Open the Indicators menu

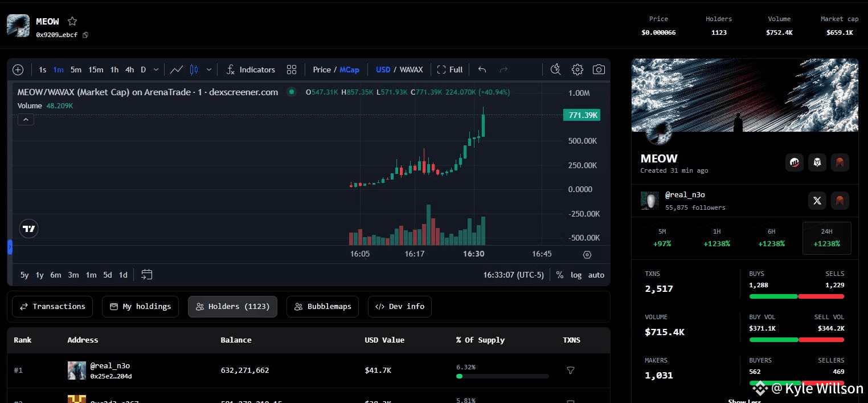[251, 70]
